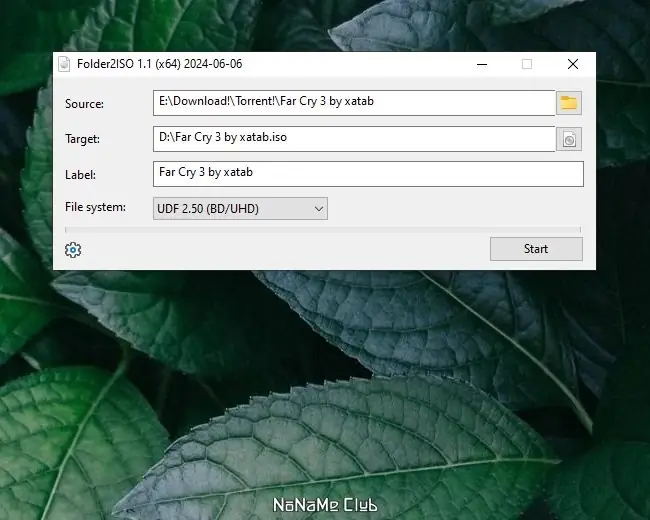
Task: Click into the Source path field
Action: click(354, 103)
